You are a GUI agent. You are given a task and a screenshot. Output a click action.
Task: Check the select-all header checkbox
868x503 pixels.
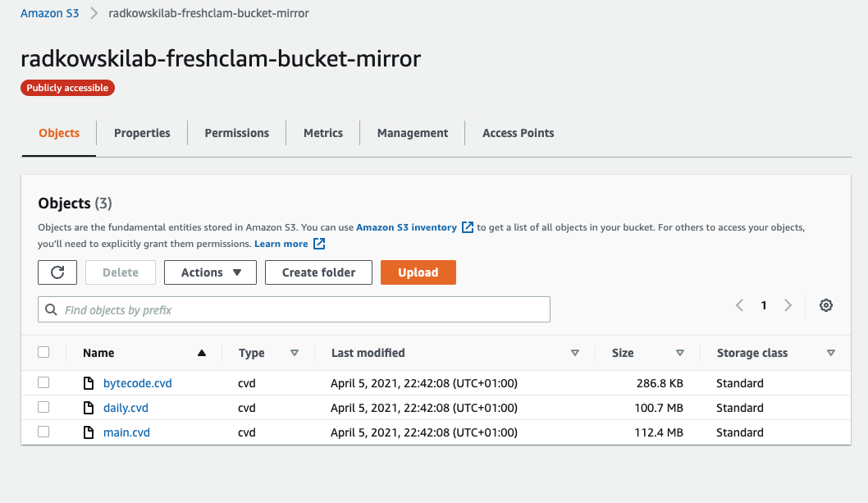[x=43, y=352]
